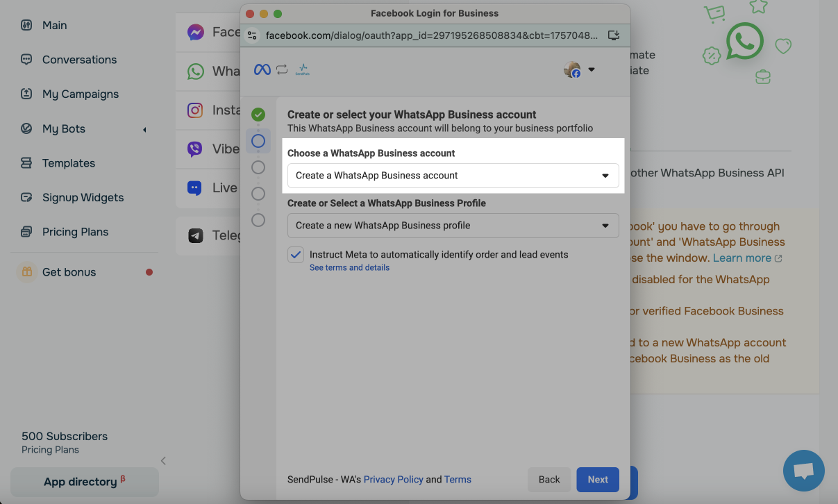Viewport: 838px width, 504px height.
Task: Open Conversations in the sidebar
Action: tap(79, 60)
